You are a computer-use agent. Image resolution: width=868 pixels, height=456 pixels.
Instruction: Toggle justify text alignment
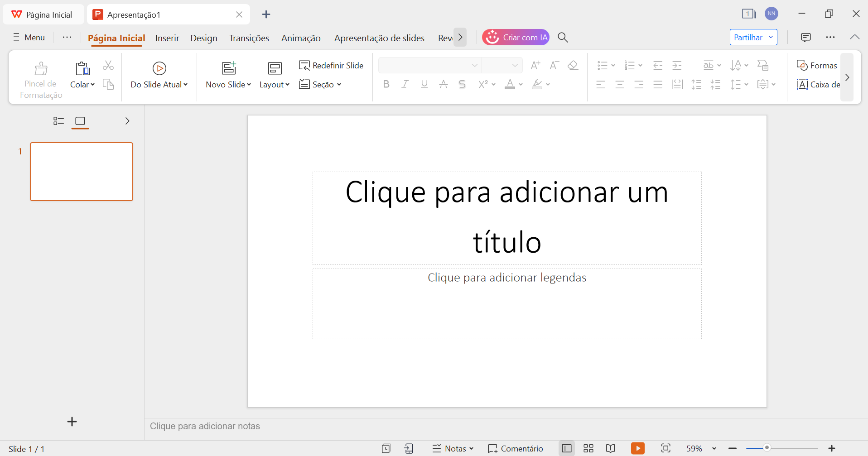pyautogui.click(x=658, y=84)
